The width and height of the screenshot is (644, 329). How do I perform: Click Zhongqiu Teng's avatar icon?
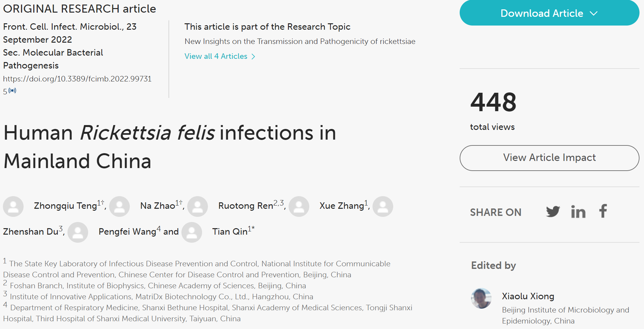(13, 206)
